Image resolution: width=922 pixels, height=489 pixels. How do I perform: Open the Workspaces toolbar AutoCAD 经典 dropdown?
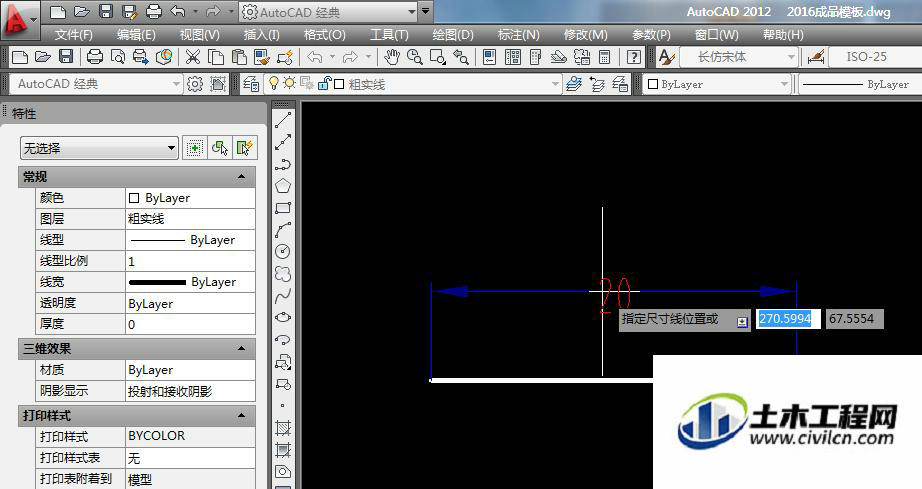(96, 84)
